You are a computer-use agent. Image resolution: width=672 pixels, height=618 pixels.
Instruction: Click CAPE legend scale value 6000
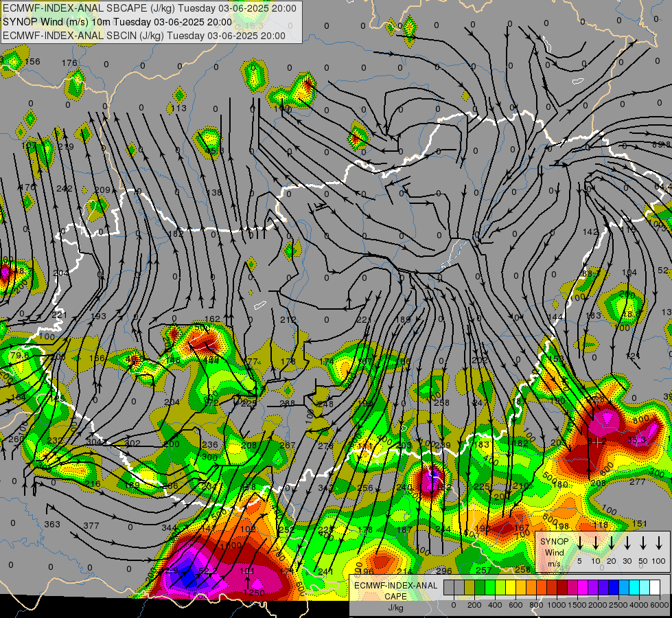click(x=660, y=605)
